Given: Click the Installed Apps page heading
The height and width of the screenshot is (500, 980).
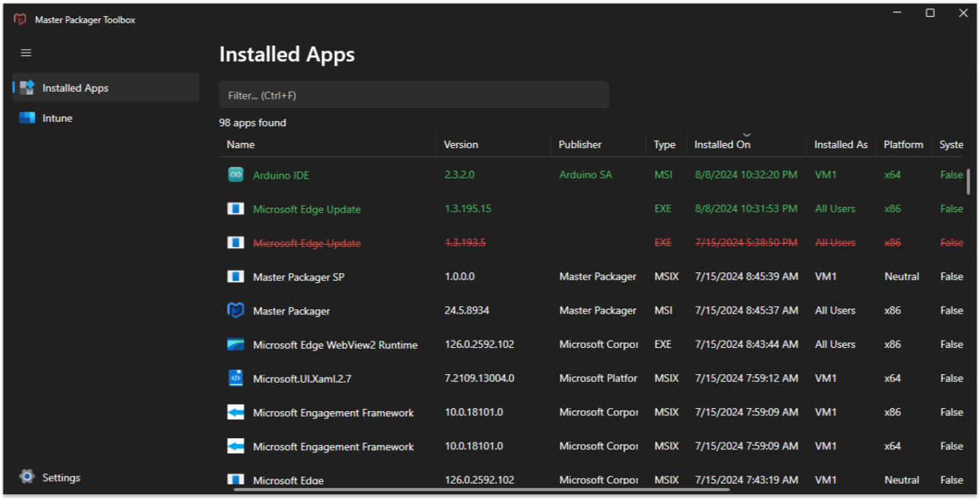Looking at the screenshot, I should [x=287, y=55].
